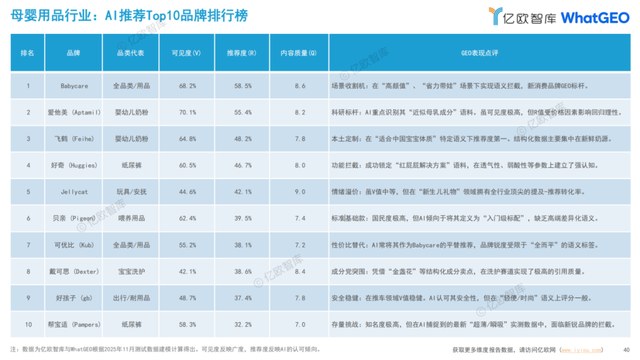
Task: Click the 品类代表 column header
Action: 131,53
